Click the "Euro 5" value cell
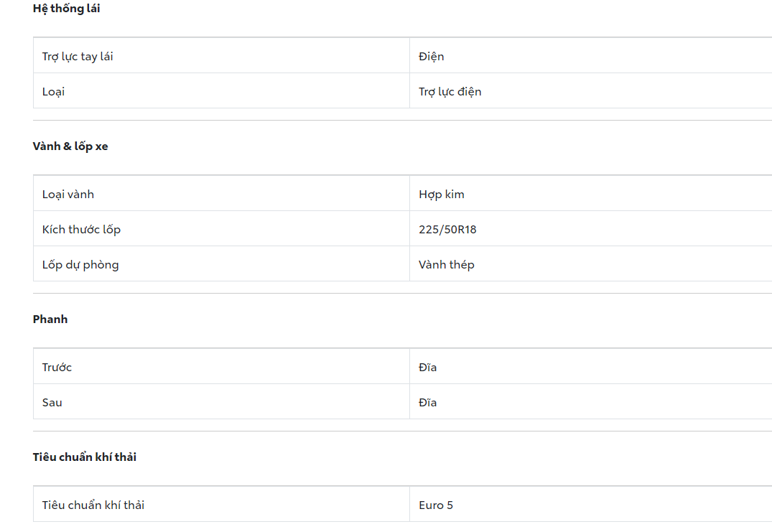This screenshot has width=772, height=532. [x=436, y=505]
